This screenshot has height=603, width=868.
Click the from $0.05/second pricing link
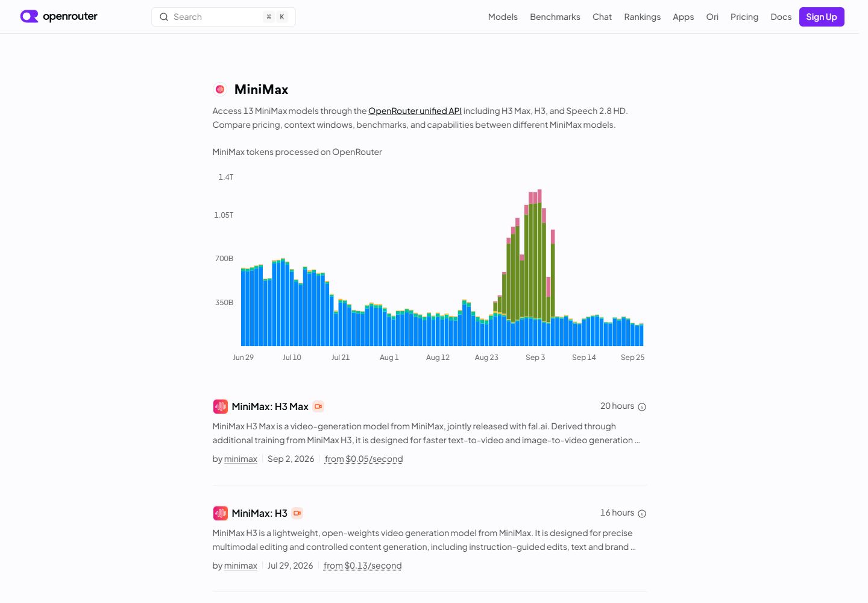363,459
